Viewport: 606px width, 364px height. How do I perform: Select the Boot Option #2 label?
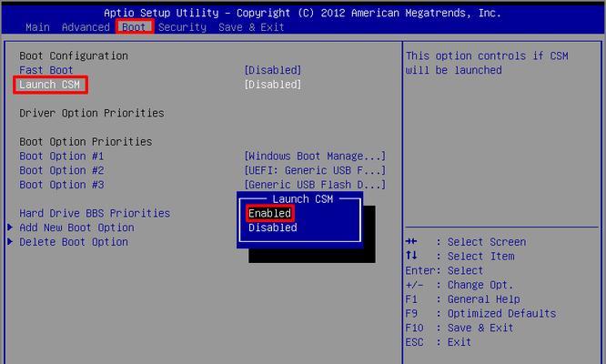coord(62,170)
